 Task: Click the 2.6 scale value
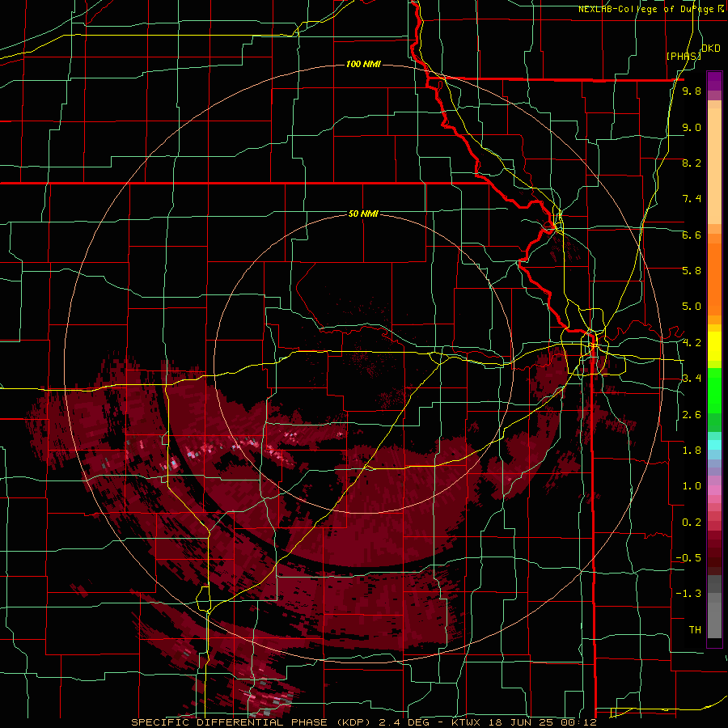692,415
